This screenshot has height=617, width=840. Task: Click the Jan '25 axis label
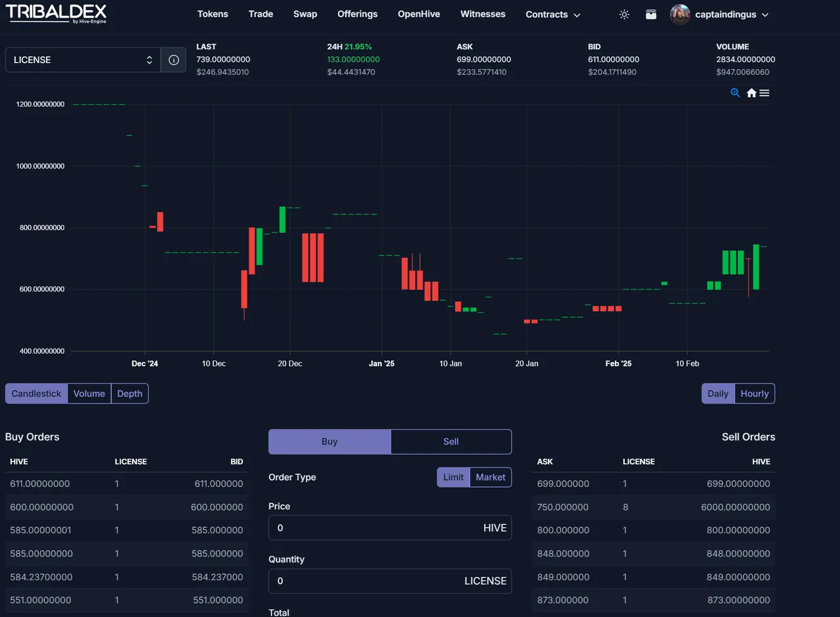381,364
